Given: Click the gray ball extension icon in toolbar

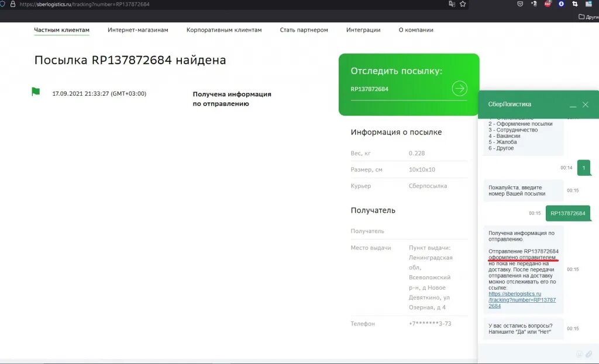Looking at the screenshot, I should pyautogui.click(x=533, y=4).
